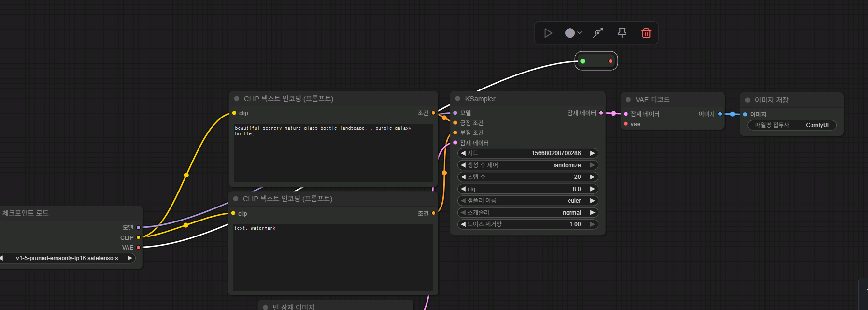868x310 pixels.
Task: Click the 파일명 접두사 ComfyUI field
Action: pyautogui.click(x=792, y=125)
